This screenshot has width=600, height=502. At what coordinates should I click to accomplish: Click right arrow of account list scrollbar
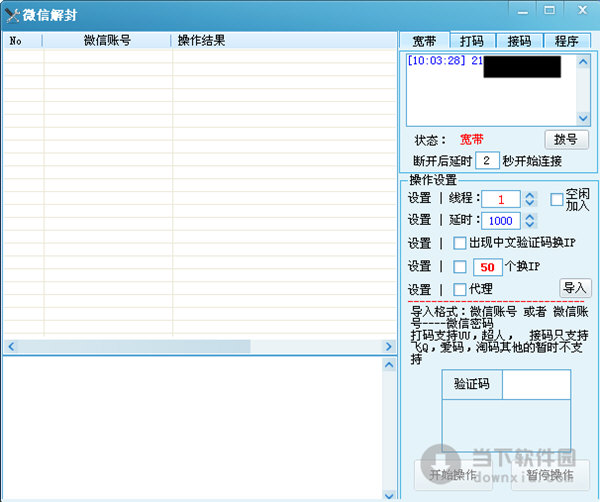(x=389, y=347)
